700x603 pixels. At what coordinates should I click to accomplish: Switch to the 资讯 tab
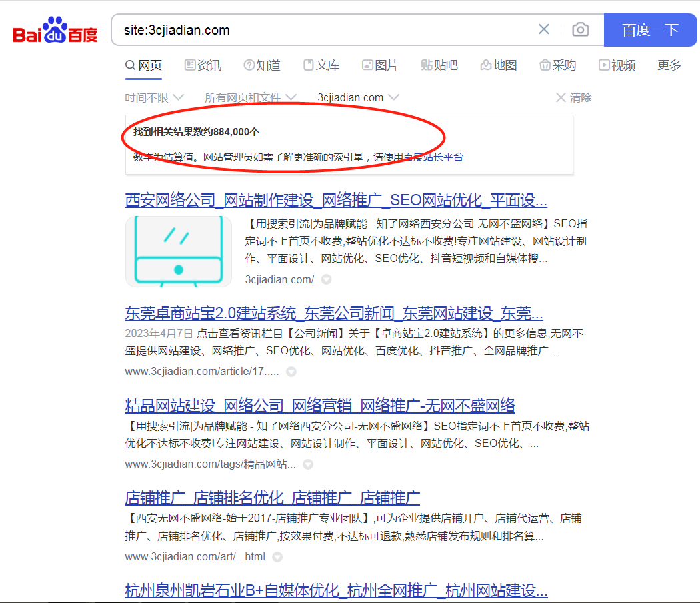203,65
